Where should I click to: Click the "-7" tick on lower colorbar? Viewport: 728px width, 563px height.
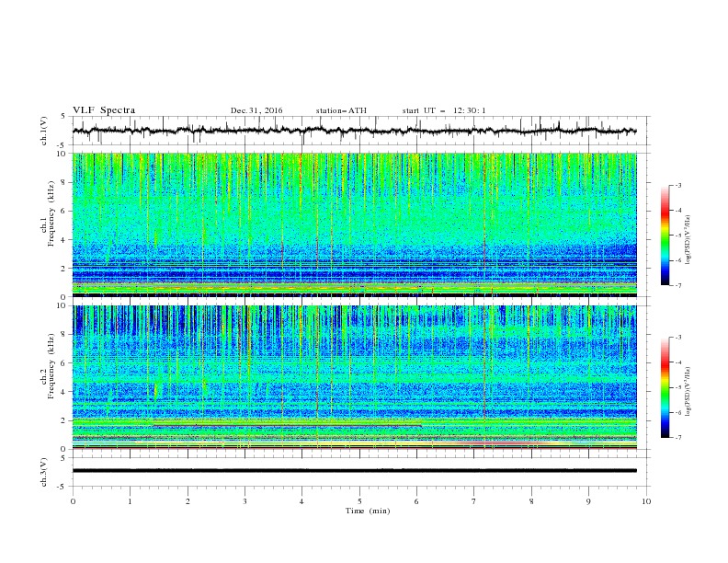pos(677,437)
